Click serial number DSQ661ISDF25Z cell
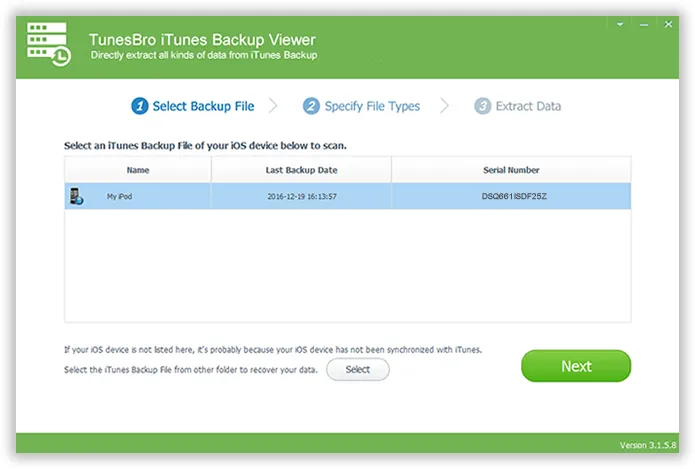This screenshot has width=695, height=469. [510, 197]
